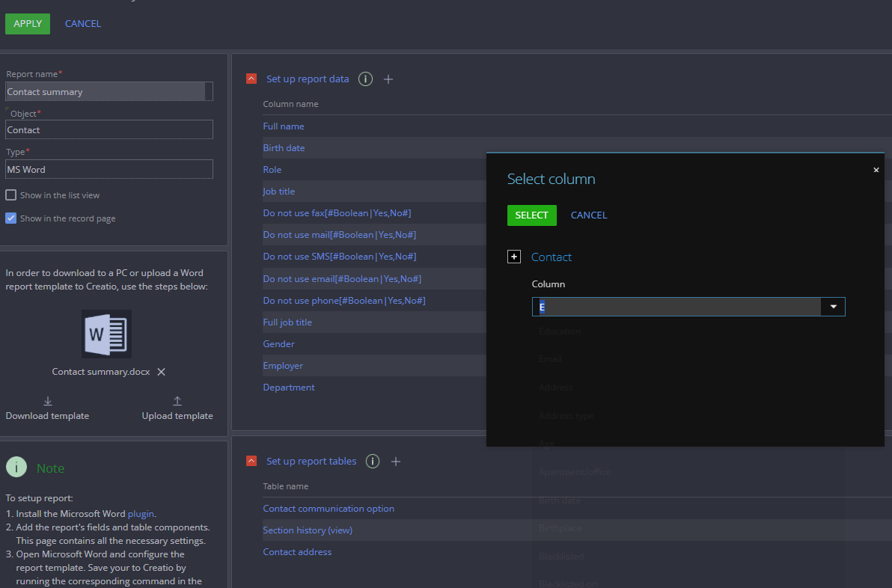Screen dimensions: 892x588
Task: Uncheck Show in the record page
Action: tap(11, 218)
